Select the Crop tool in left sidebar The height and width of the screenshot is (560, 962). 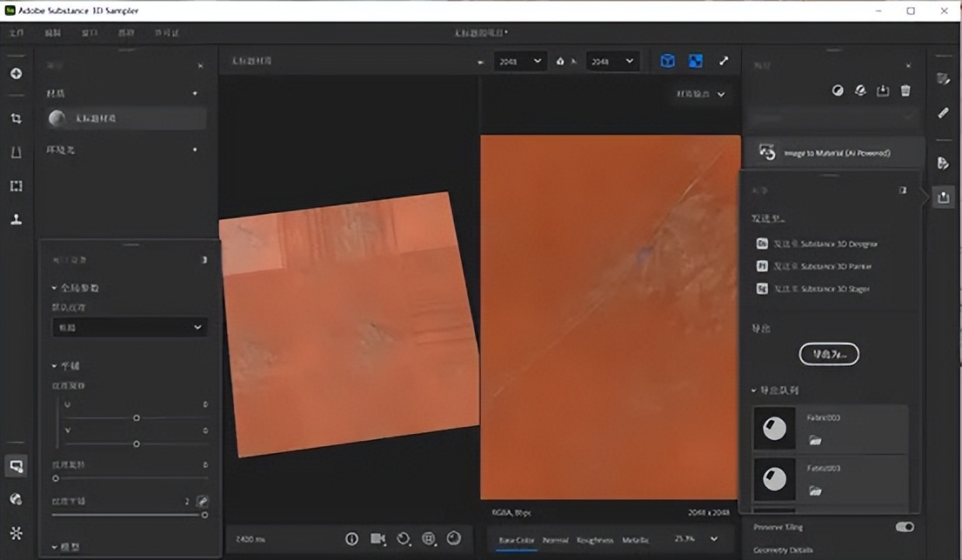tap(16, 118)
